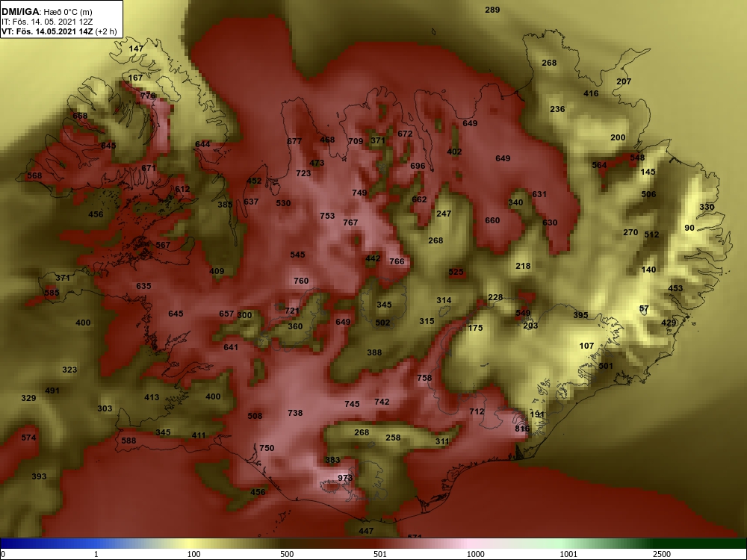Click the 207 map value

coord(624,81)
